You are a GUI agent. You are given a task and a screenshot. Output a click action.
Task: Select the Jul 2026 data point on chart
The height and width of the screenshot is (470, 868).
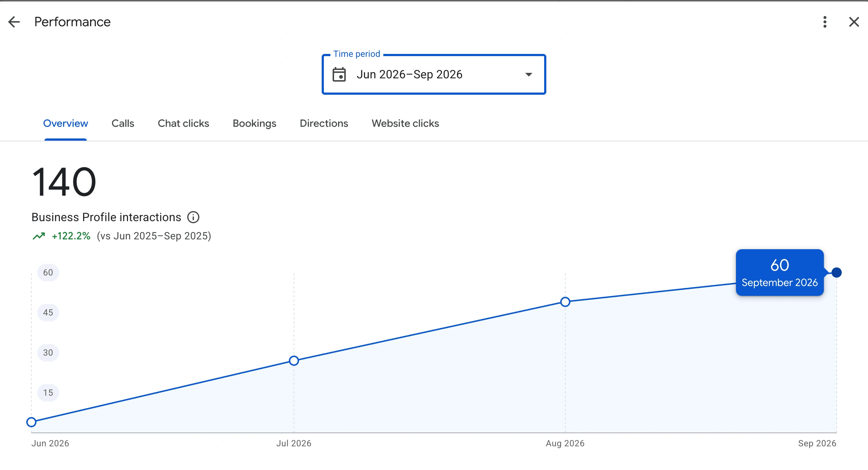tap(294, 361)
